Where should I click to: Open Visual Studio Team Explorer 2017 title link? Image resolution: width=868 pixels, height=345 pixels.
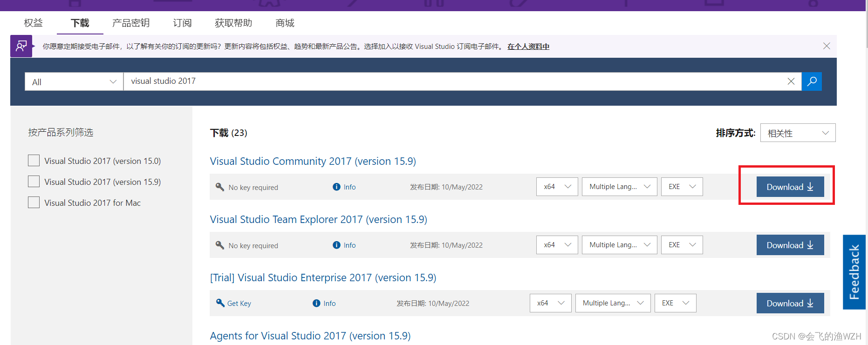[x=318, y=219]
